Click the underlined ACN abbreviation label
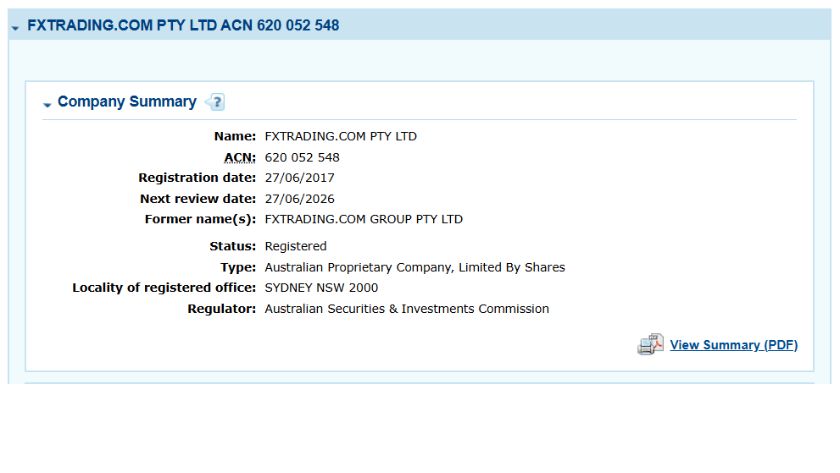840x473 pixels. click(240, 157)
